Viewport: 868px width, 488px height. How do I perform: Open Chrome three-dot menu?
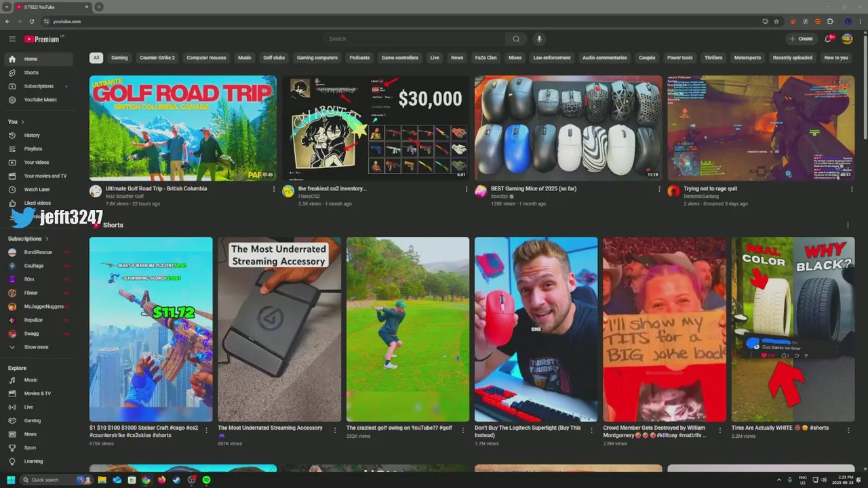(860, 21)
